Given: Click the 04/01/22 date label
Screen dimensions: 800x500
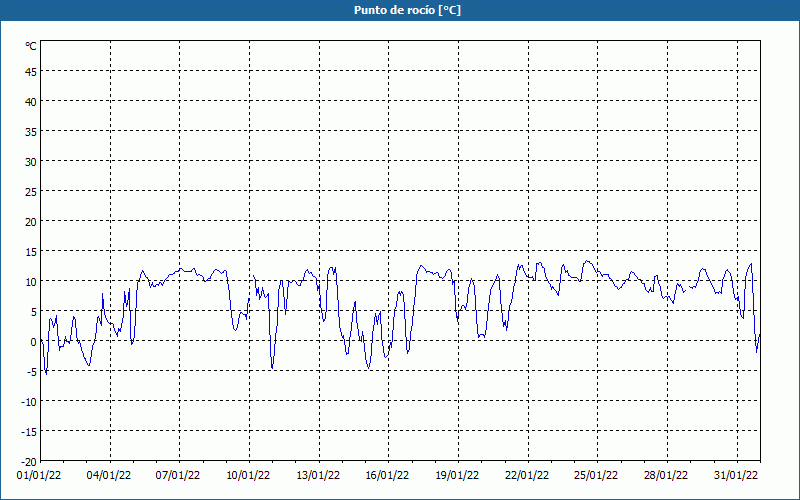Looking at the screenshot, I should point(109,476).
